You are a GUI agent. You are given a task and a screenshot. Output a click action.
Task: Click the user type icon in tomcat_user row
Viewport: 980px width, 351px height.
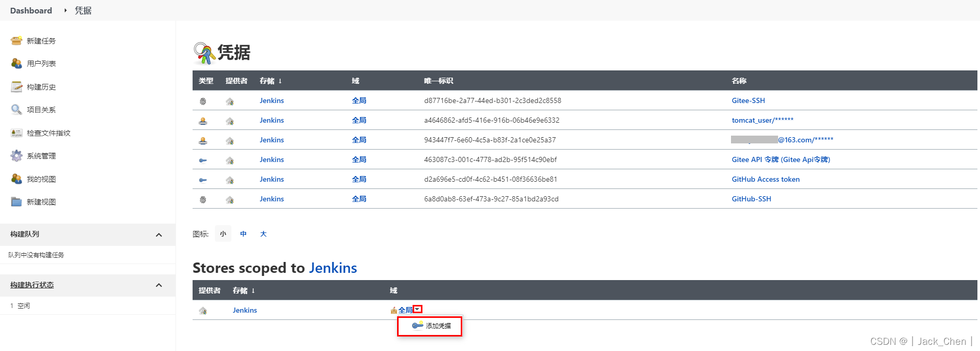coord(203,121)
